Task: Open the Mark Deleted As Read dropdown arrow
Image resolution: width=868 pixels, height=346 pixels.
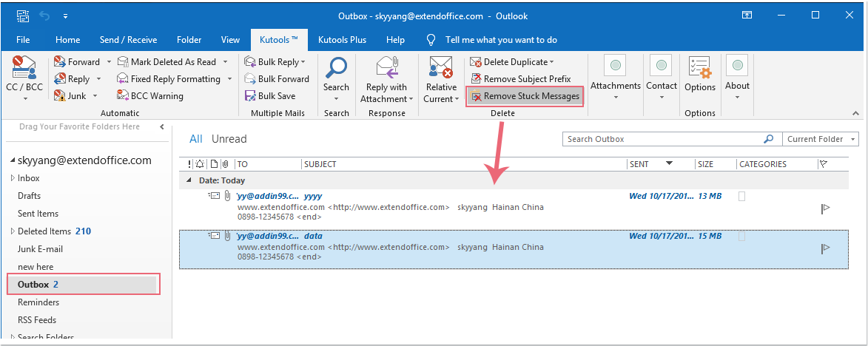Action: tap(225, 62)
